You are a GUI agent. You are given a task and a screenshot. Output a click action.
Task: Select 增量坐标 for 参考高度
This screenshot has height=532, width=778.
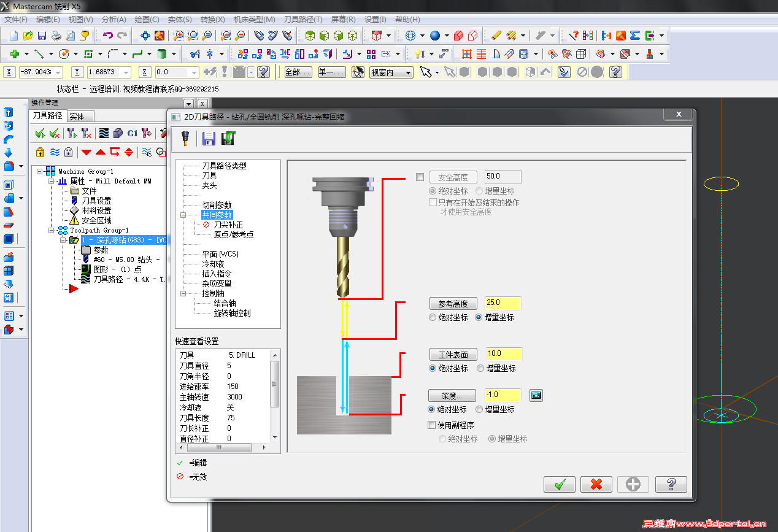[479, 318]
